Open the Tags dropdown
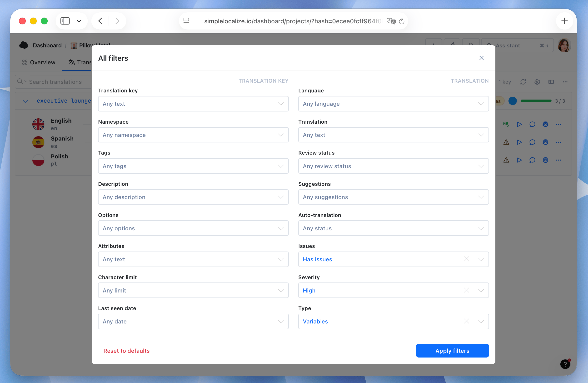588x383 pixels. [193, 166]
